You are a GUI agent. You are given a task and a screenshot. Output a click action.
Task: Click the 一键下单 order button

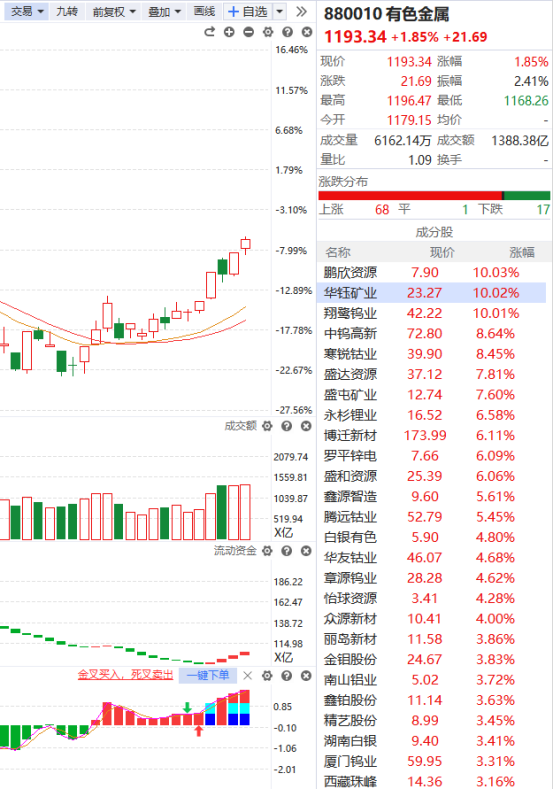click(208, 675)
